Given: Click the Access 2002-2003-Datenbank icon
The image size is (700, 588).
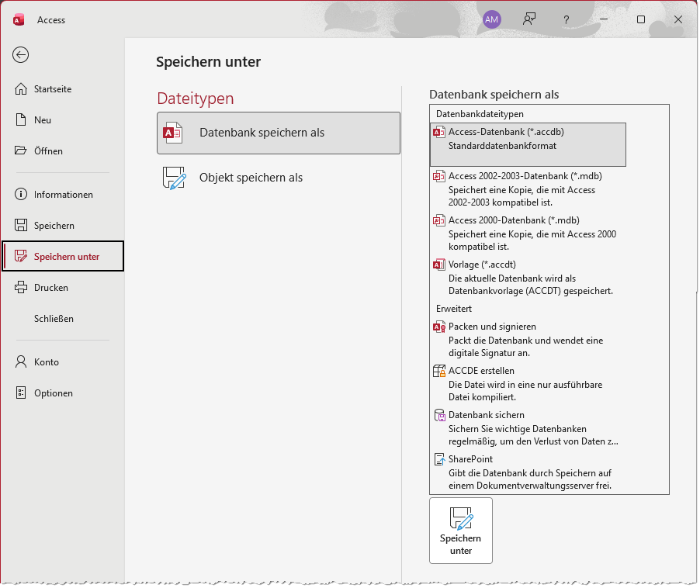Looking at the screenshot, I should [438, 176].
